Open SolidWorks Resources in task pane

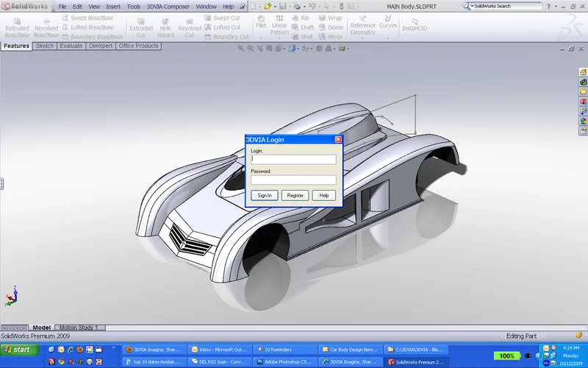point(583,72)
